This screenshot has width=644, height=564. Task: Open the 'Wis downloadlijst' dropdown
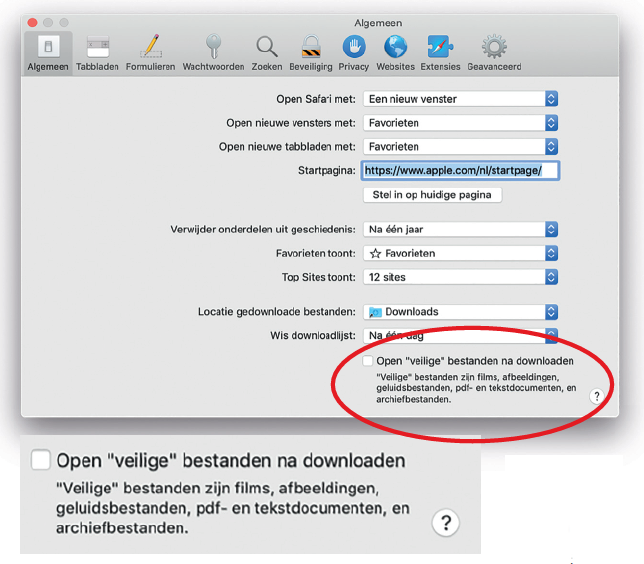pos(460,336)
